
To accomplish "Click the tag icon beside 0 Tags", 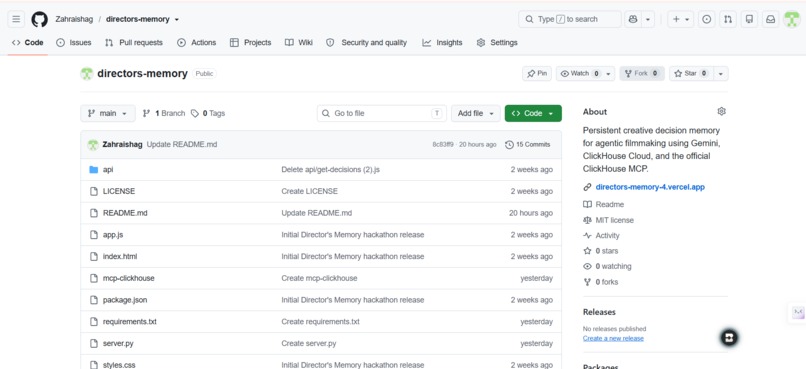I will [195, 113].
